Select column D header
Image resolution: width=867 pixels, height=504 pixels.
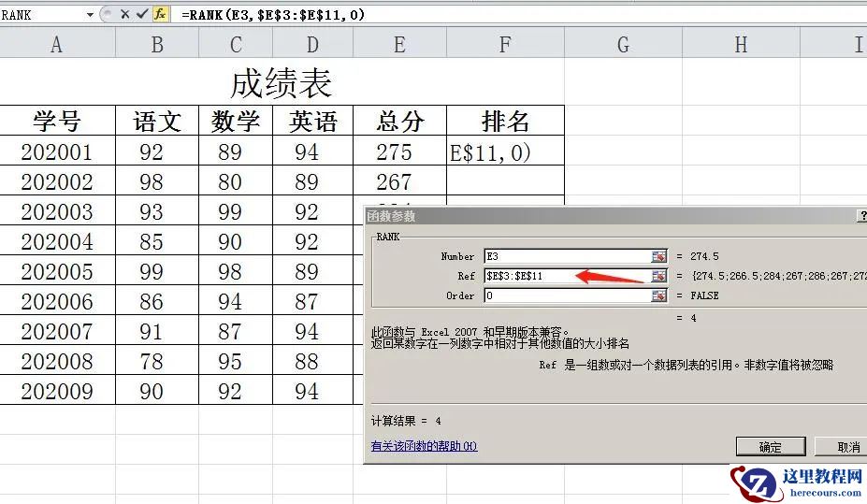click(x=312, y=43)
